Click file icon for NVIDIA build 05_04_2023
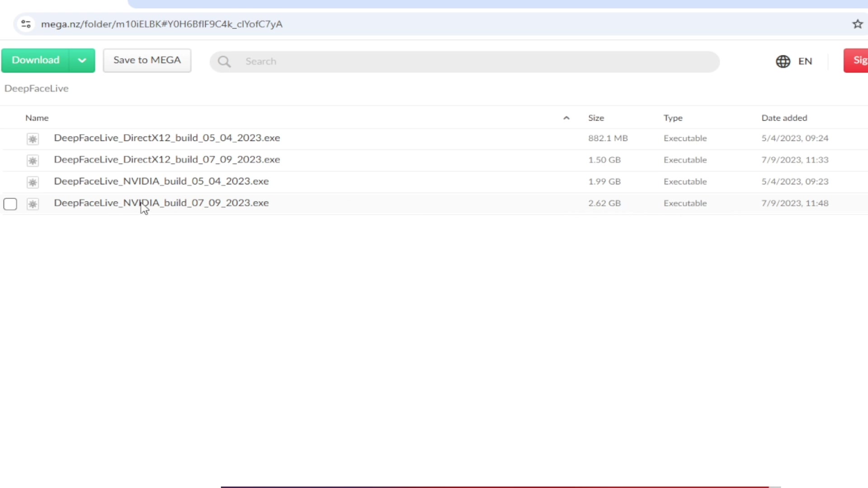Screen dimensions: 868x488 33,182
